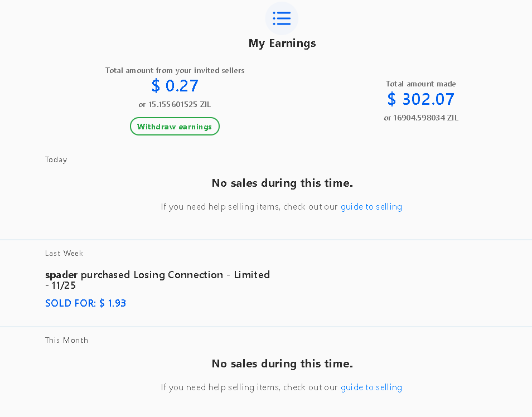Click the 15.155601525 ZIL amount text
532x417 pixels.
(x=180, y=104)
